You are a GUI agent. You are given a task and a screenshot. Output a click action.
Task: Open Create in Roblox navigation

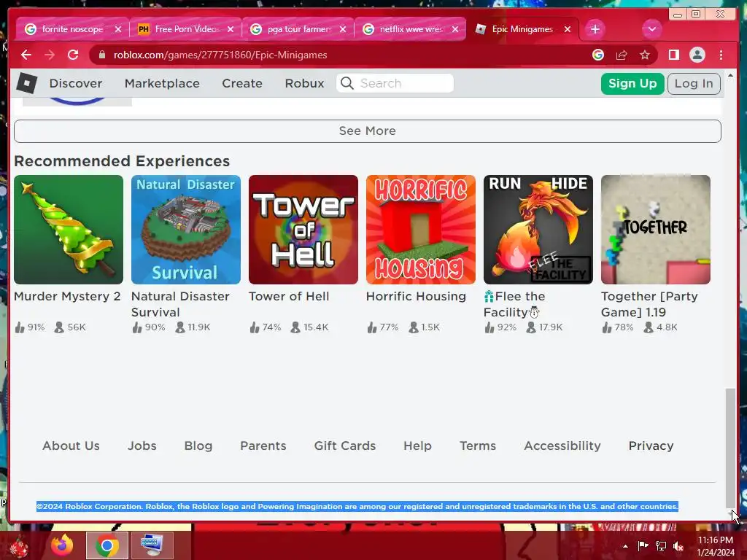[242, 83]
